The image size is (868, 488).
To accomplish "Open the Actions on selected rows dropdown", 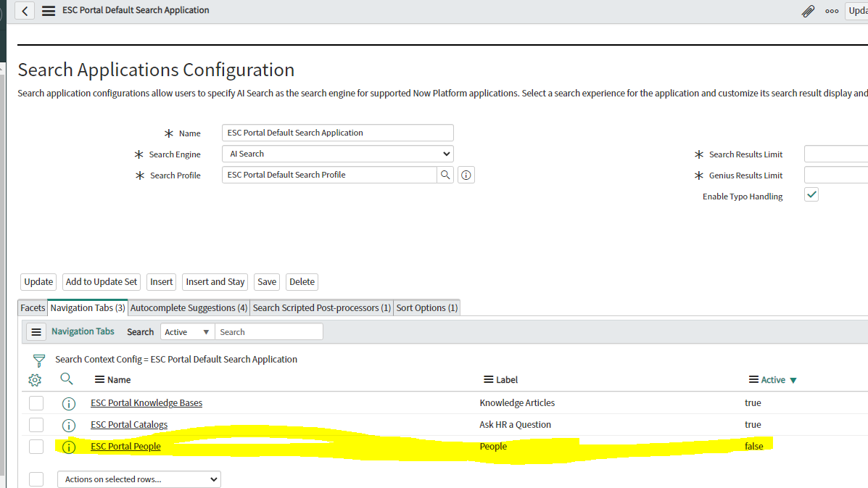I will [139, 479].
